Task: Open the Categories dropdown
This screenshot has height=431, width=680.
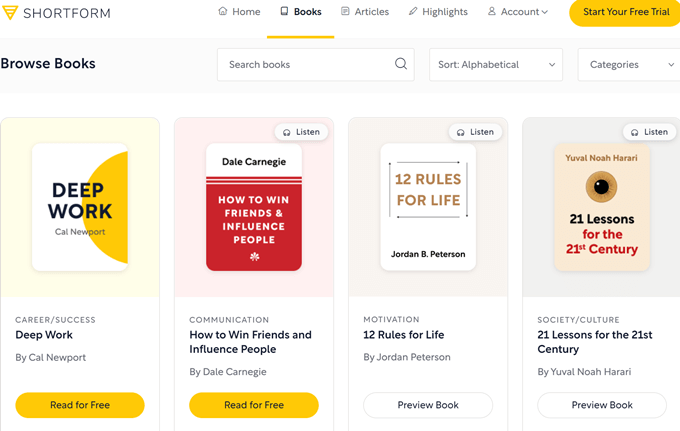Action: pyautogui.click(x=629, y=65)
